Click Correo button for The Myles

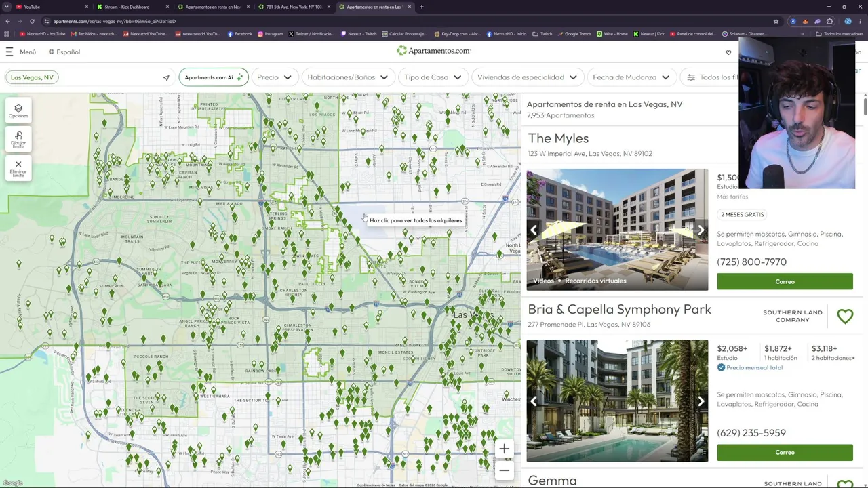(785, 281)
